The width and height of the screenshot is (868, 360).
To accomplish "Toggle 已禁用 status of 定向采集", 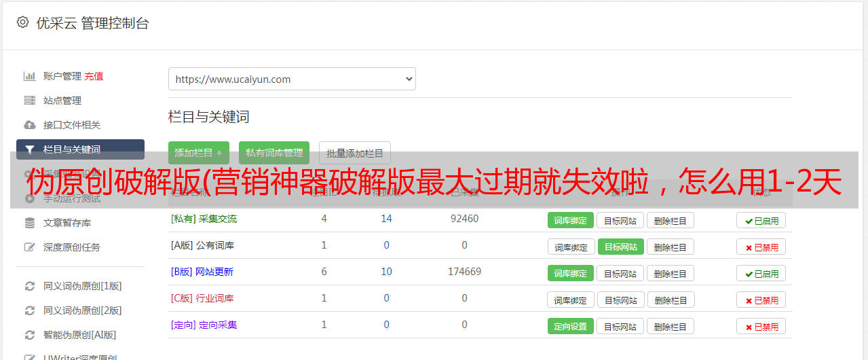I will 761,326.
